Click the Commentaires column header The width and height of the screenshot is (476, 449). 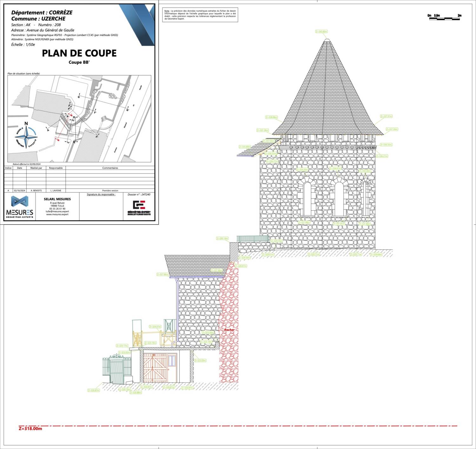(110, 168)
